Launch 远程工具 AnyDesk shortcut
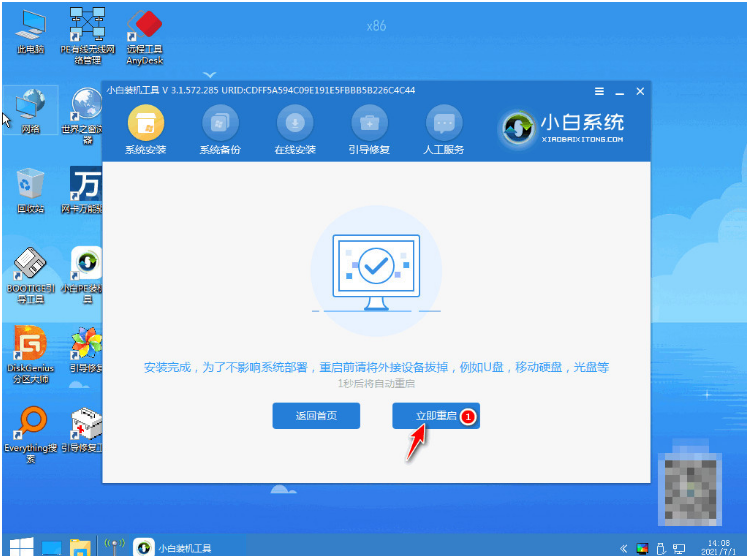The height and width of the screenshot is (556, 747). click(x=144, y=37)
